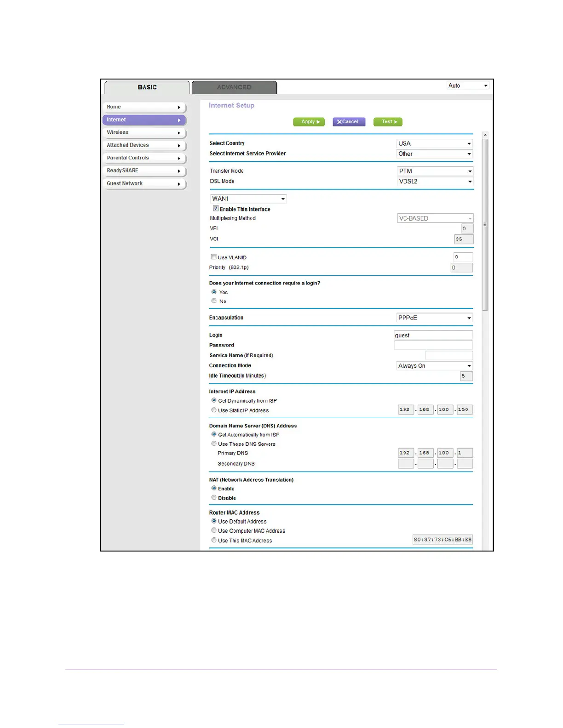Image resolution: width=563 pixels, height=728 pixels.
Task: Open ReadySHARE in sidebar
Action: pos(144,171)
